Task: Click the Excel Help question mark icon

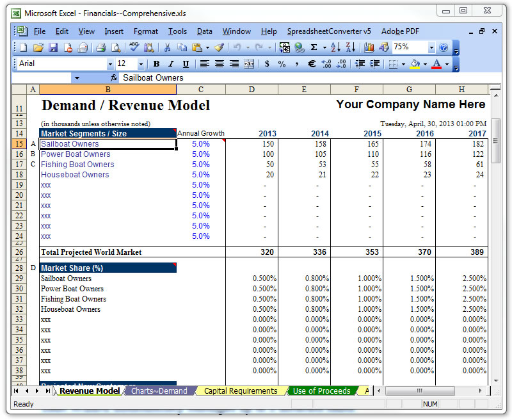Action: click(x=444, y=47)
